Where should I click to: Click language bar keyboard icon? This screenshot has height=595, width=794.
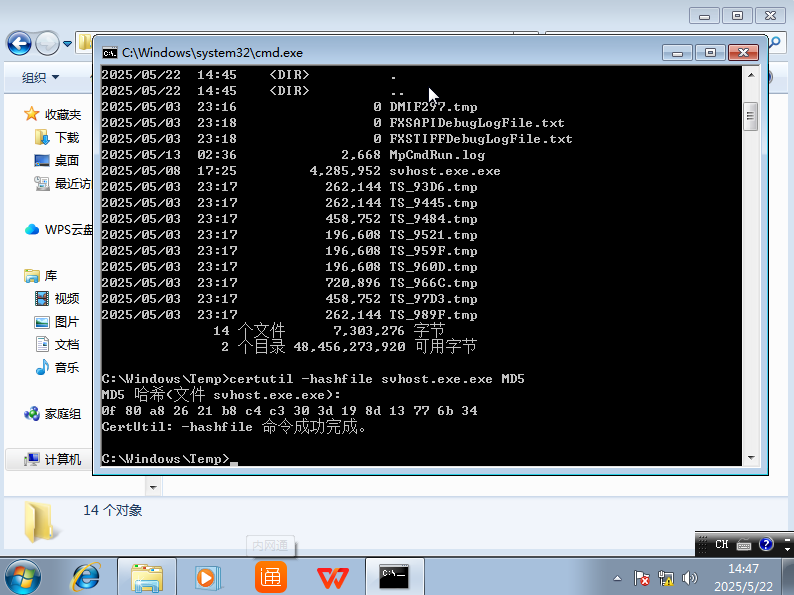point(744,545)
